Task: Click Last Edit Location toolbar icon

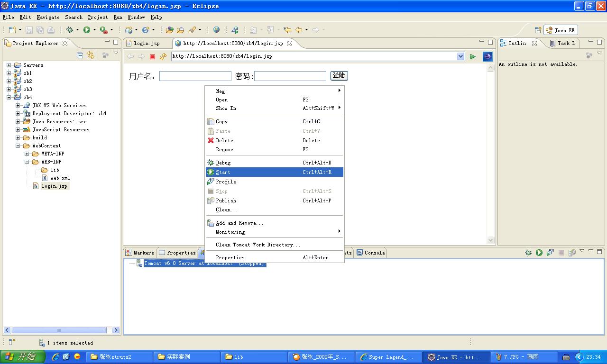Action: 287,30
